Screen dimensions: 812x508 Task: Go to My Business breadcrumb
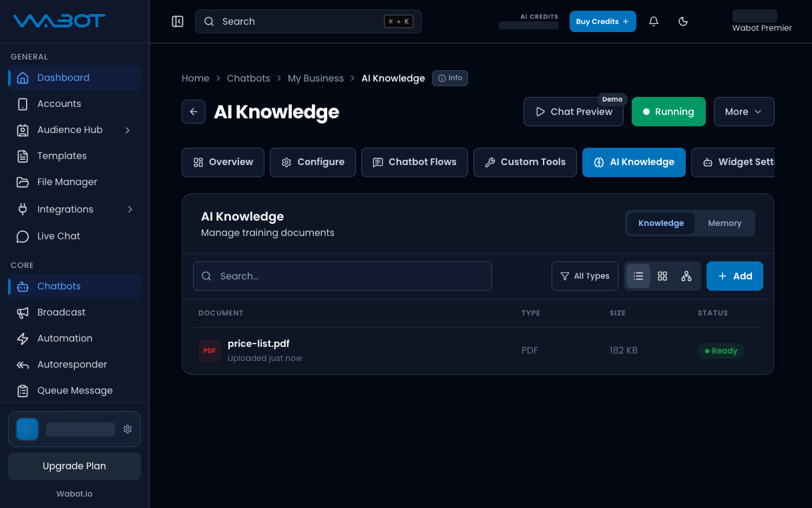click(x=316, y=78)
